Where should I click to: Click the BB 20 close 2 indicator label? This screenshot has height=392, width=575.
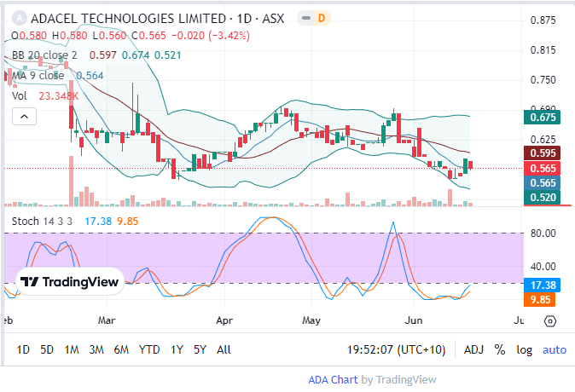click(44, 55)
